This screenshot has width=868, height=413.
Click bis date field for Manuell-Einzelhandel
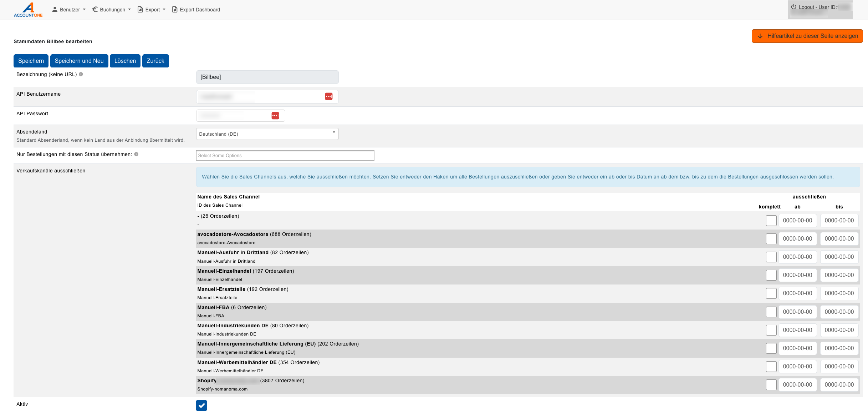point(839,275)
